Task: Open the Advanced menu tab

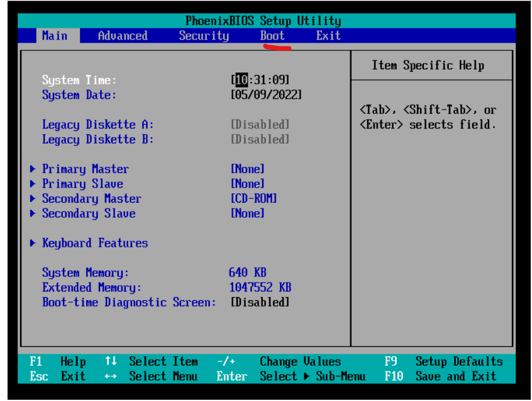Action: [x=123, y=36]
